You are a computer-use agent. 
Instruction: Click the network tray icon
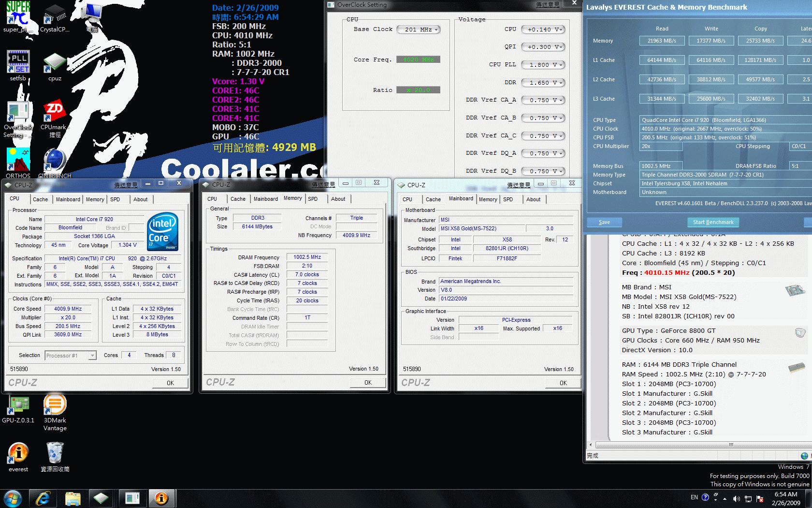click(748, 498)
